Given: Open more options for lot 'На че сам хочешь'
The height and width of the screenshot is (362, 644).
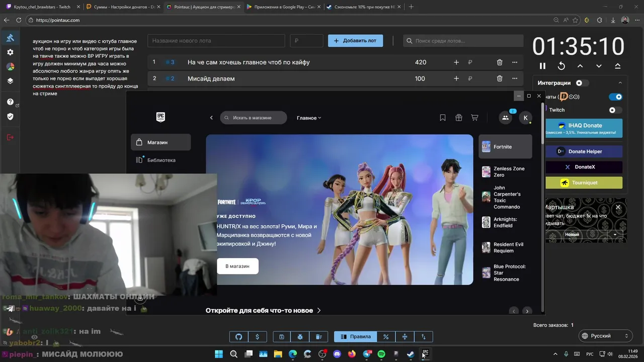Looking at the screenshot, I should tap(515, 62).
